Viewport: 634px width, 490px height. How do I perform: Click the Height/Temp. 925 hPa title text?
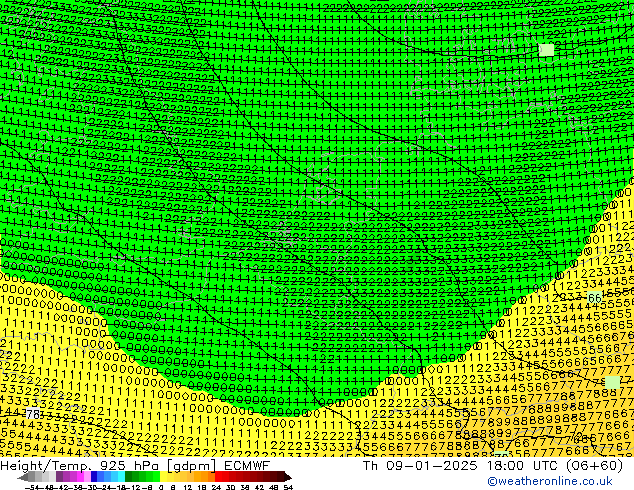point(81,465)
